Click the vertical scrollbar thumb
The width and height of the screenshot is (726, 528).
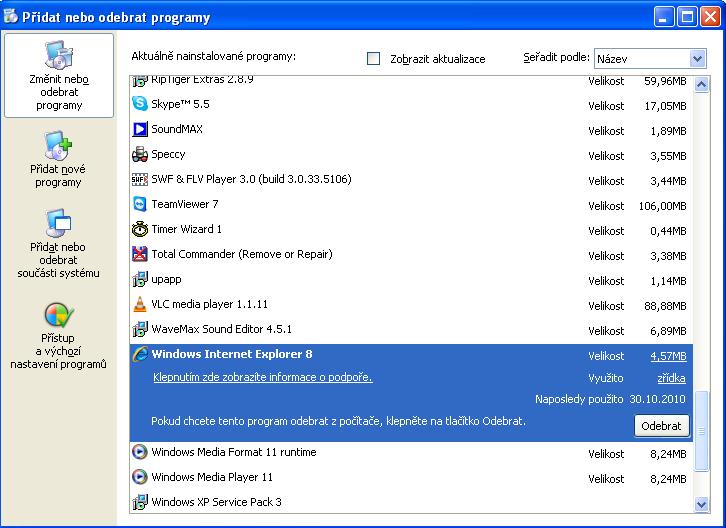tap(701, 431)
